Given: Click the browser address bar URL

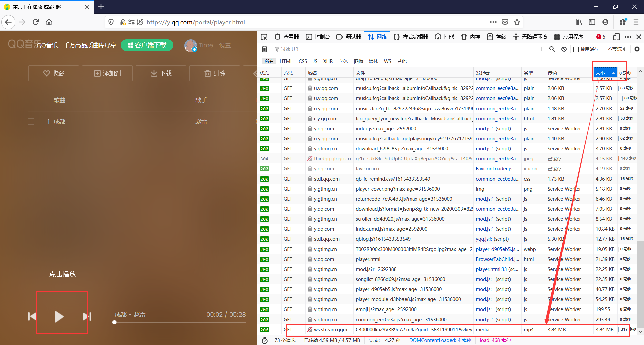Looking at the screenshot, I should (196, 22).
